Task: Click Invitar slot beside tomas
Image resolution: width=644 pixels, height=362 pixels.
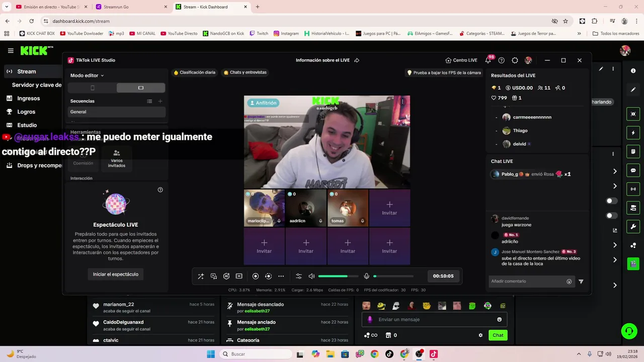Action: 389,207
